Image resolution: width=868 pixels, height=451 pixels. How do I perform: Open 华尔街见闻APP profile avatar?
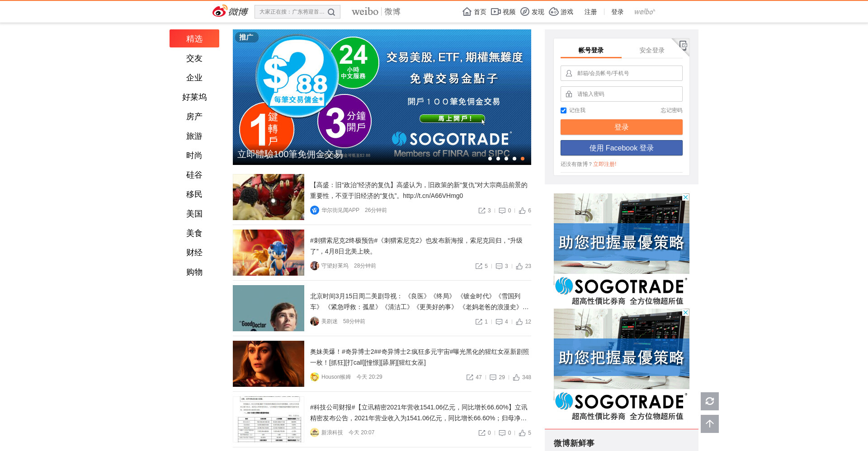coord(315,210)
